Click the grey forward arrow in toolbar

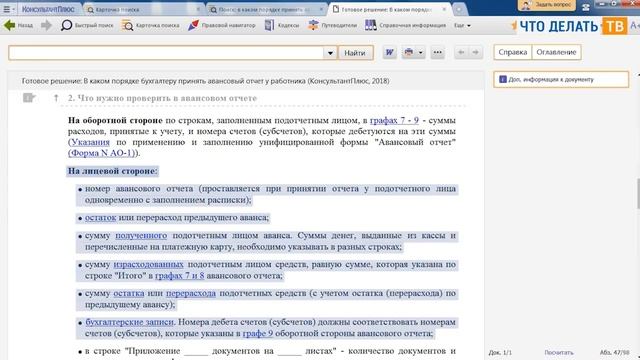click(46, 25)
